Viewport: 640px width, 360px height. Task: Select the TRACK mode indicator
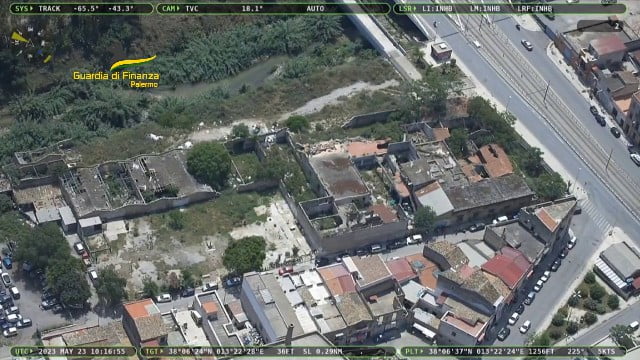(49, 9)
